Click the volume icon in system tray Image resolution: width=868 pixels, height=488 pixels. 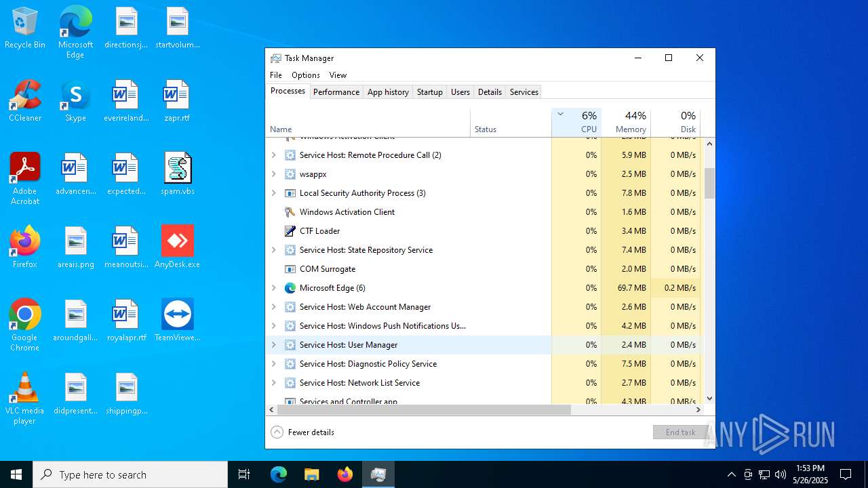coord(781,474)
